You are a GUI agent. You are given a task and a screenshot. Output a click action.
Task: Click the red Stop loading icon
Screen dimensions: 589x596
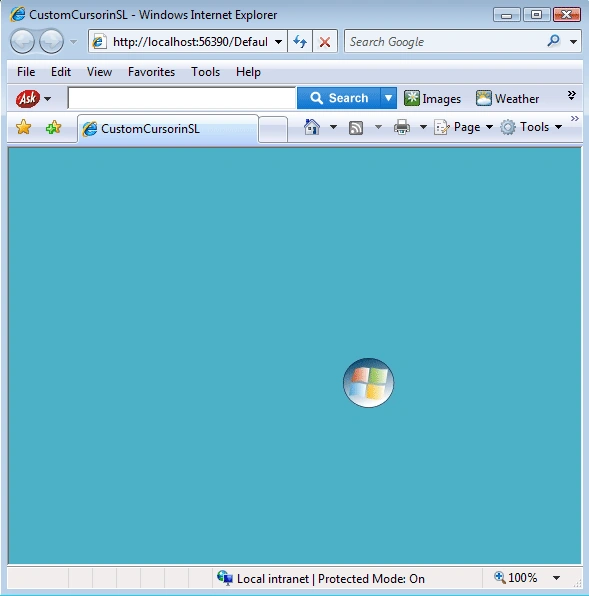(325, 41)
